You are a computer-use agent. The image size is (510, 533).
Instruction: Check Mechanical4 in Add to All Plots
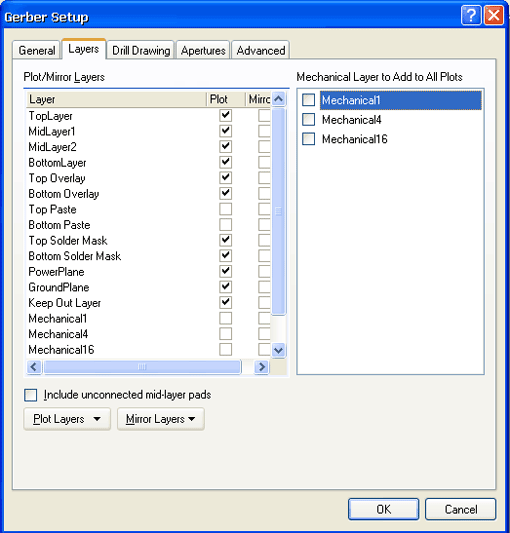(x=309, y=119)
